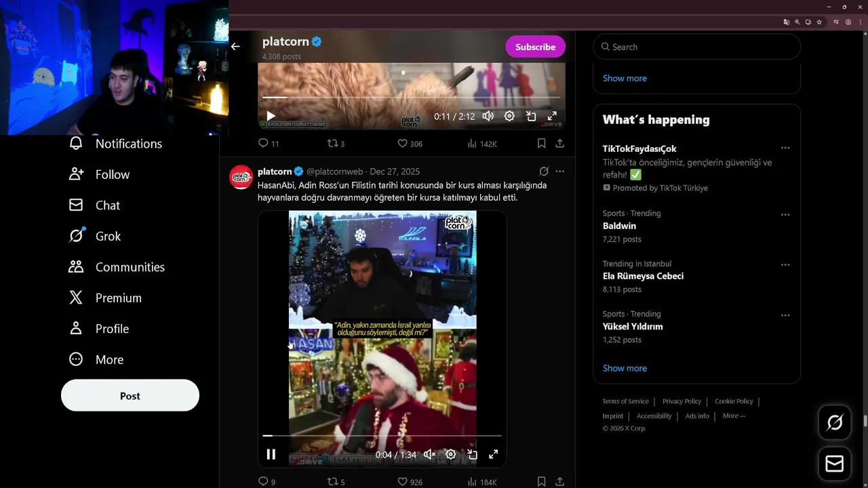Open Profile from the sidebar

98,329
